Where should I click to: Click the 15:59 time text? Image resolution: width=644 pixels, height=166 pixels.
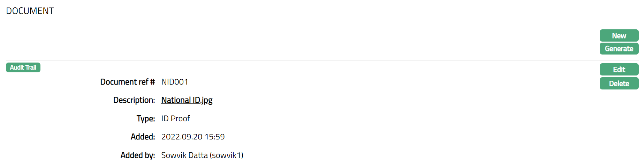(215, 137)
